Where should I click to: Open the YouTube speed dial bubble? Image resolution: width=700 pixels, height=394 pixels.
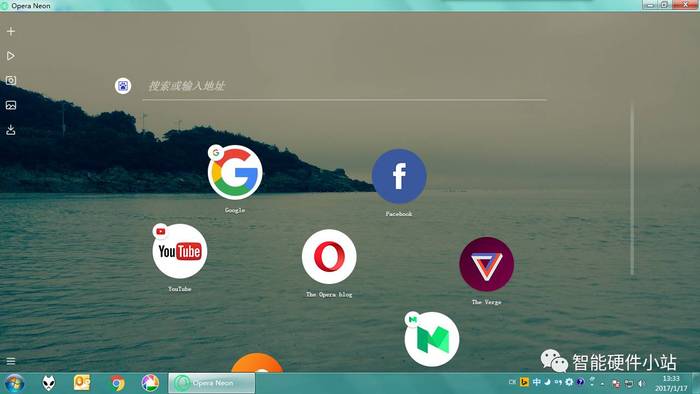pos(179,251)
